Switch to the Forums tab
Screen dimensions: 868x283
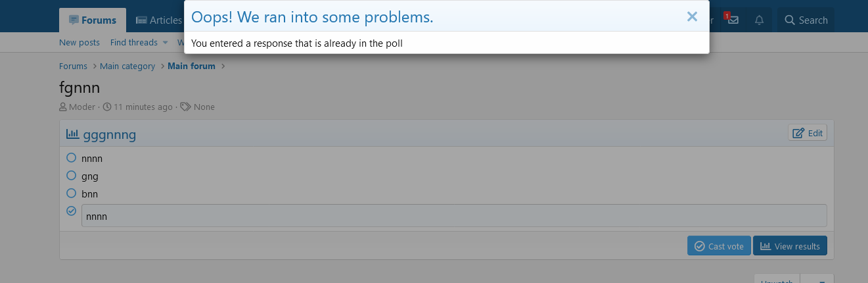coord(93,20)
